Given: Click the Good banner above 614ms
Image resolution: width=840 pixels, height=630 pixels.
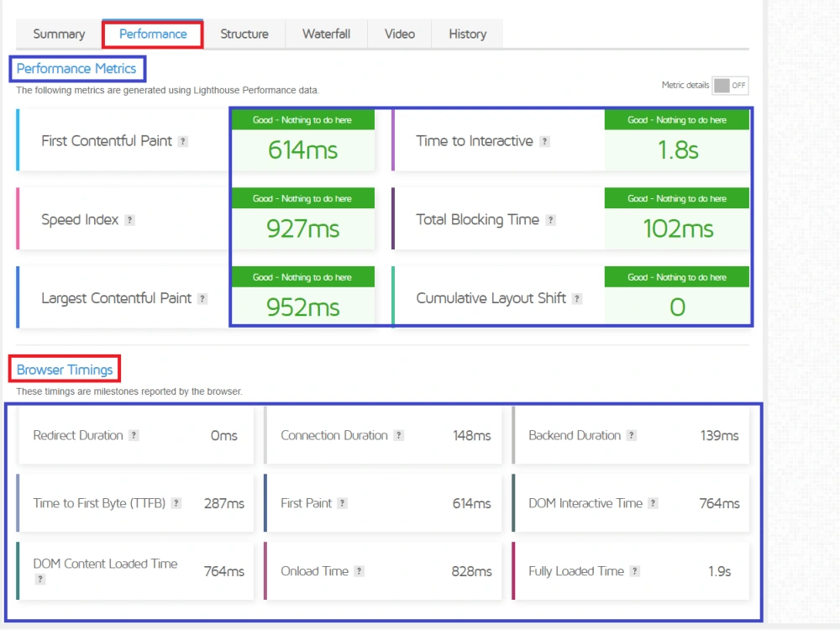Looking at the screenshot, I should (x=302, y=120).
